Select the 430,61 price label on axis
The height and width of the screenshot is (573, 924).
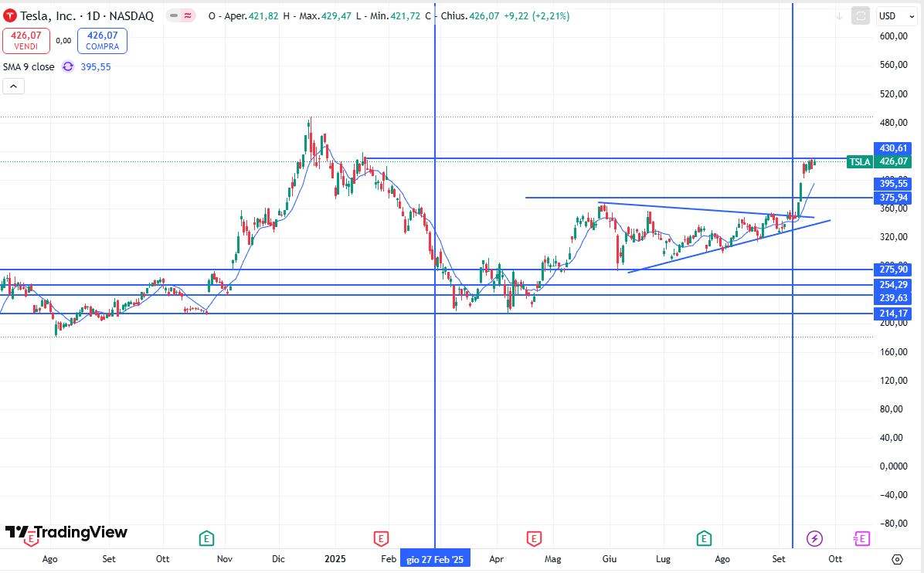tap(893, 147)
